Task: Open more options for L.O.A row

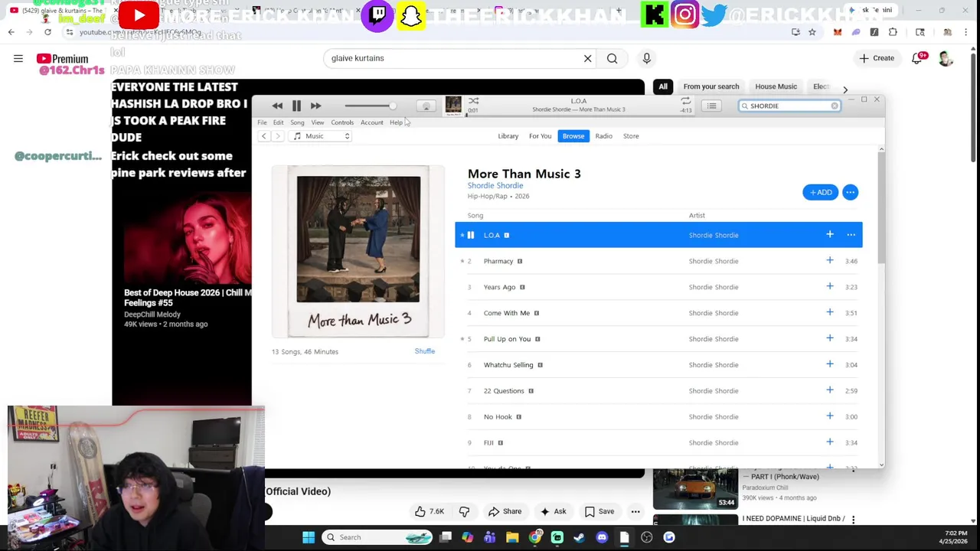Action: click(851, 235)
